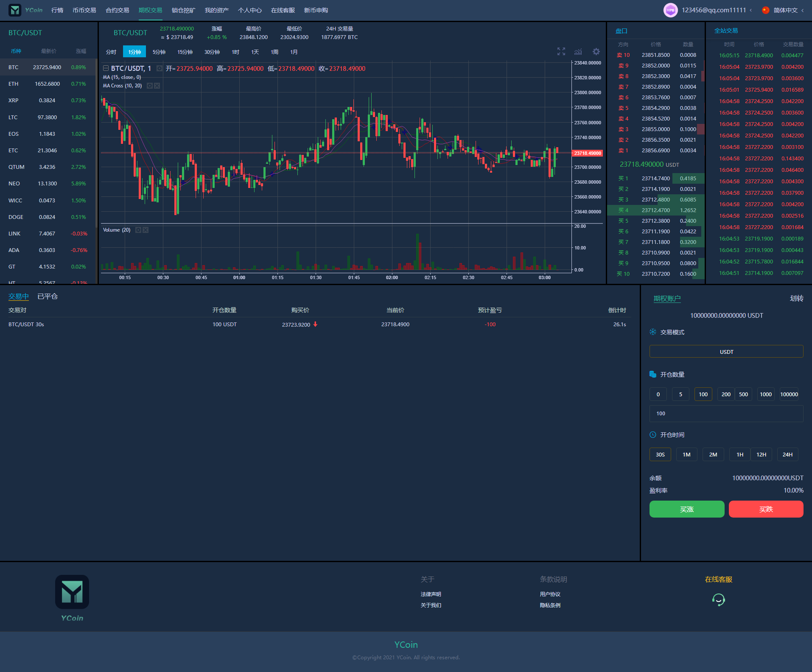The height and width of the screenshot is (672, 812).
Task: Expand the language selector 简体中文
Action: tap(785, 10)
